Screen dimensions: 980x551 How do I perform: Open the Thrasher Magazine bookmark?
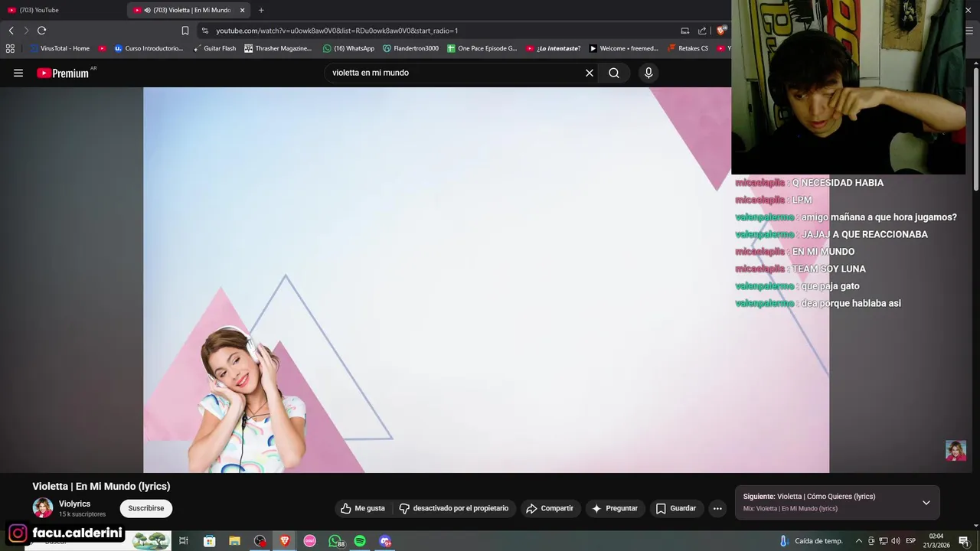tap(278, 48)
